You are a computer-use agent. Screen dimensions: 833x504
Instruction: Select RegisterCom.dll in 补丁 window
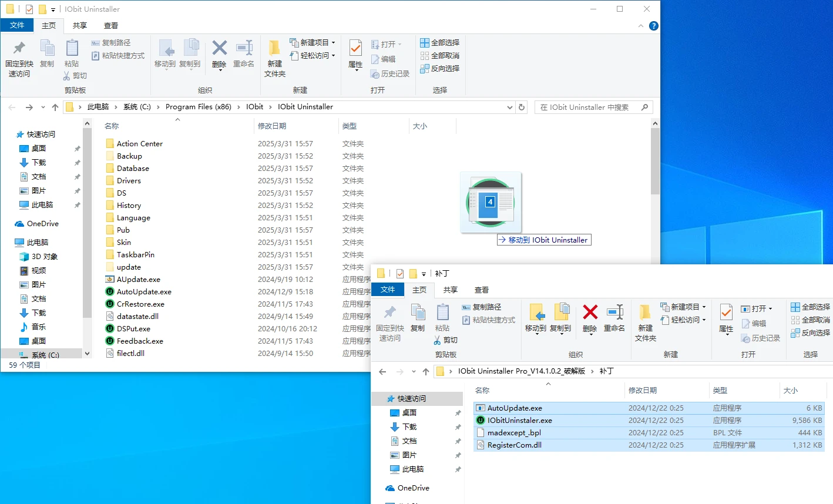[649, 445]
